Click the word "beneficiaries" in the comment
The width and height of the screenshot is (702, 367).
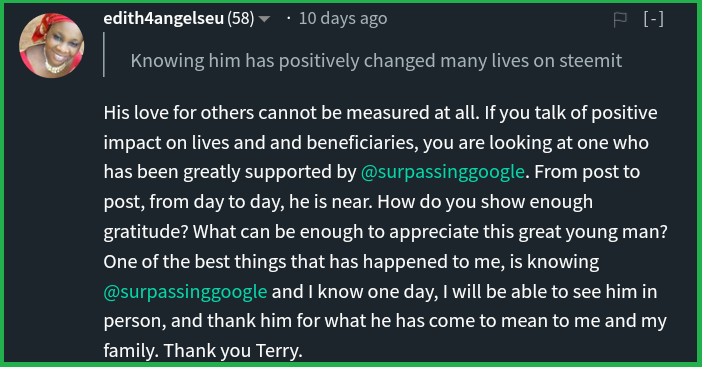click(362, 143)
